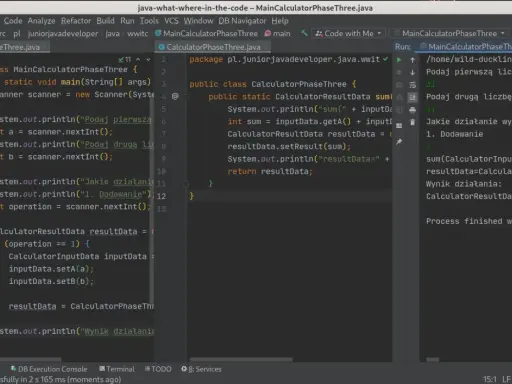The width and height of the screenshot is (512, 384).
Task: Click the green checkmark inspection indicator
Action: pos(385,59)
